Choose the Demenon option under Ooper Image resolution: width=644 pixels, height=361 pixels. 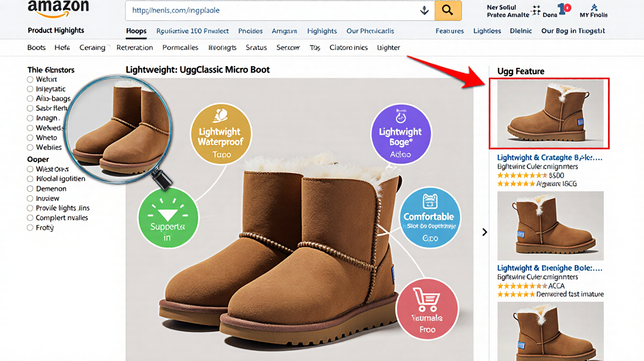pyautogui.click(x=30, y=189)
